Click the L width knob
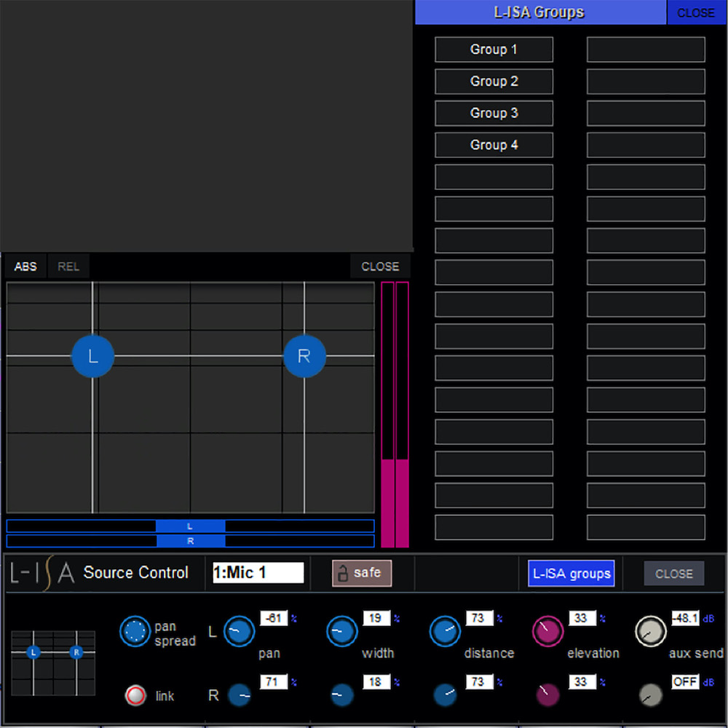 click(x=341, y=631)
